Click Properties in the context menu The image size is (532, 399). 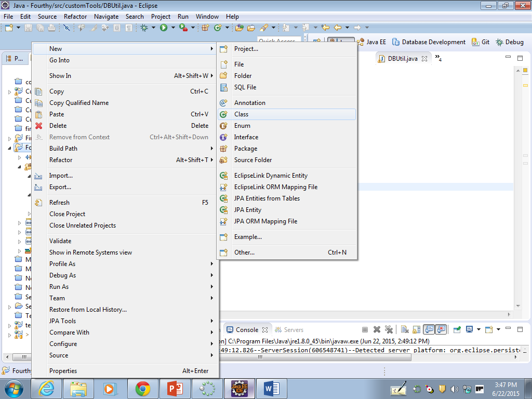[x=63, y=371]
